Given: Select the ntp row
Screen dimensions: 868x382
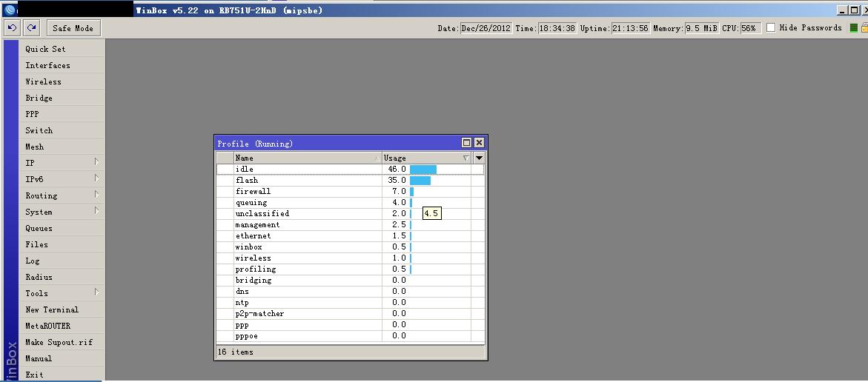Looking at the screenshot, I should coord(351,302).
